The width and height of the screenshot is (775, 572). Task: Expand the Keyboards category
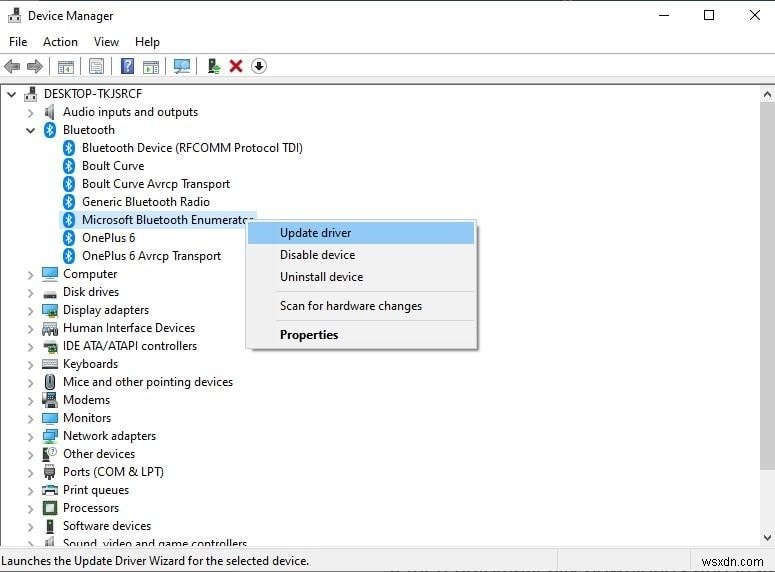pyautogui.click(x=31, y=365)
